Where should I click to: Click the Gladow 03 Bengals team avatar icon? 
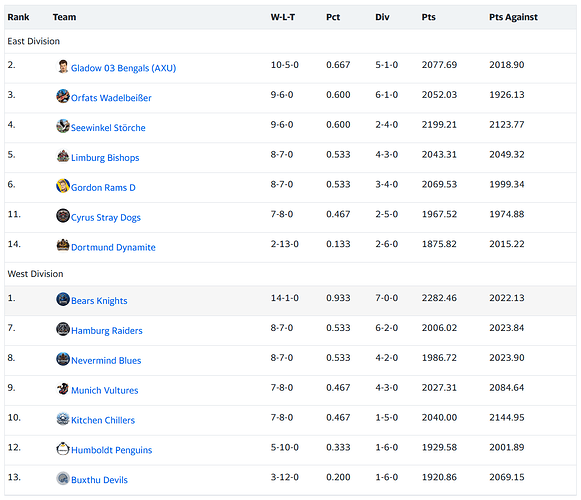[x=63, y=67]
